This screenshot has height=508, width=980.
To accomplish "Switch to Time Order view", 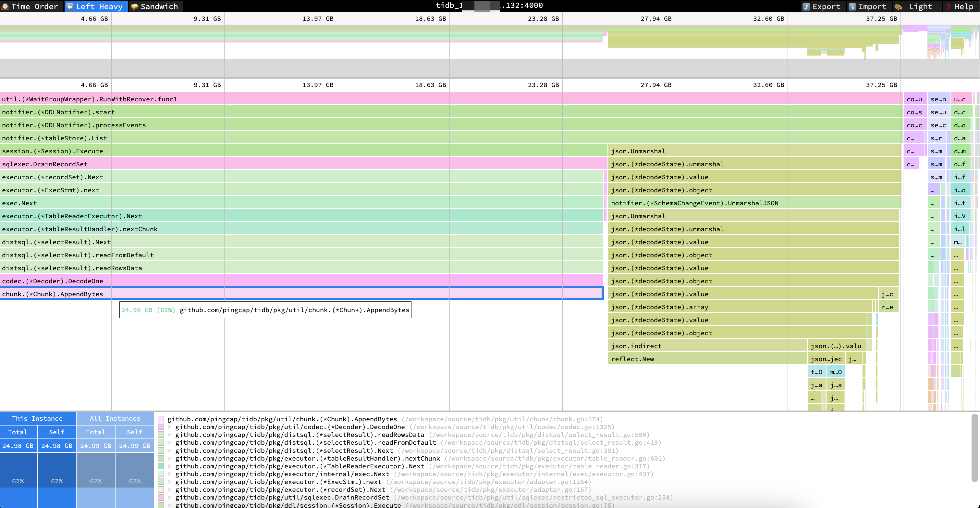I will pos(31,6).
